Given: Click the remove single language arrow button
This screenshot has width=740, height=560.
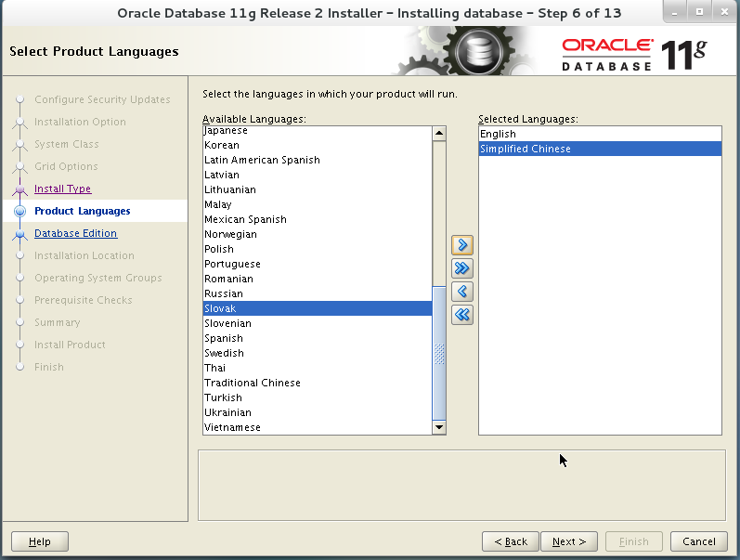Looking at the screenshot, I should click(462, 292).
